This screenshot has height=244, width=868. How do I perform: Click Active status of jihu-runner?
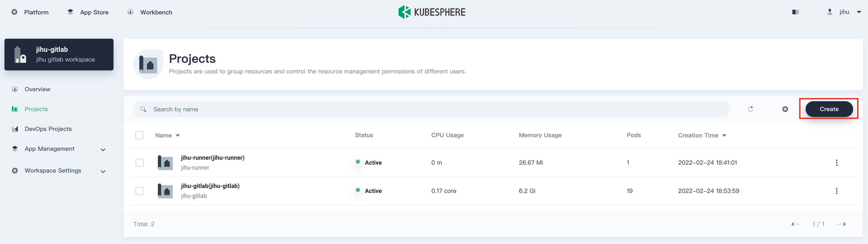373,163
